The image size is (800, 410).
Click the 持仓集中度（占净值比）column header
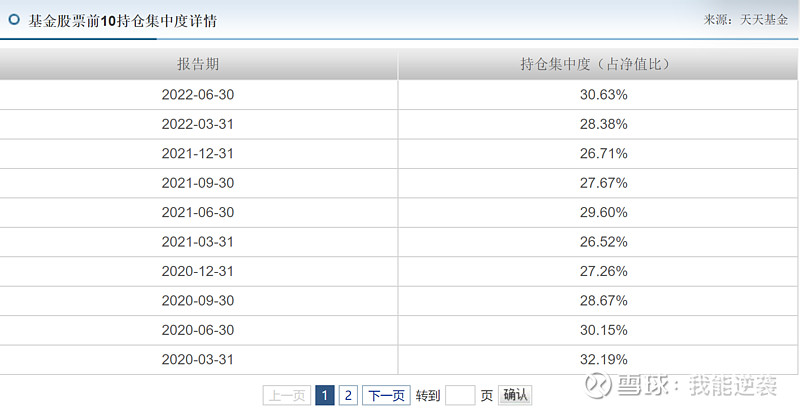click(x=597, y=64)
